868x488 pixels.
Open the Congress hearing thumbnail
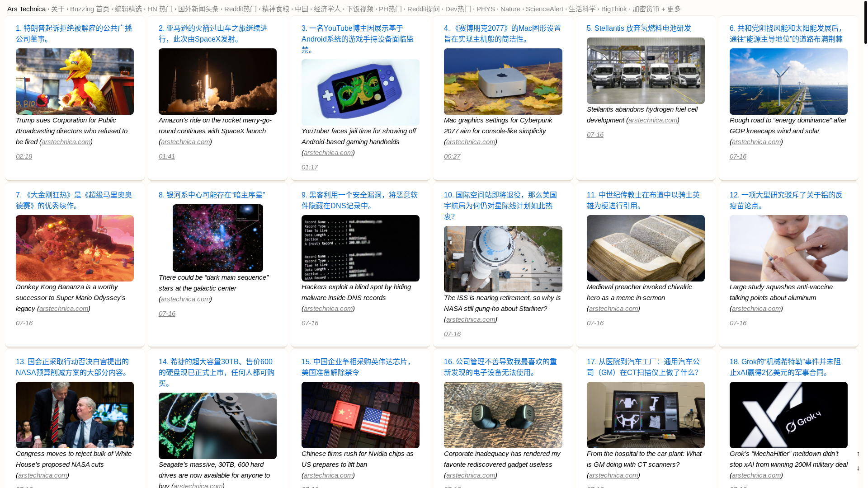(x=75, y=415)
